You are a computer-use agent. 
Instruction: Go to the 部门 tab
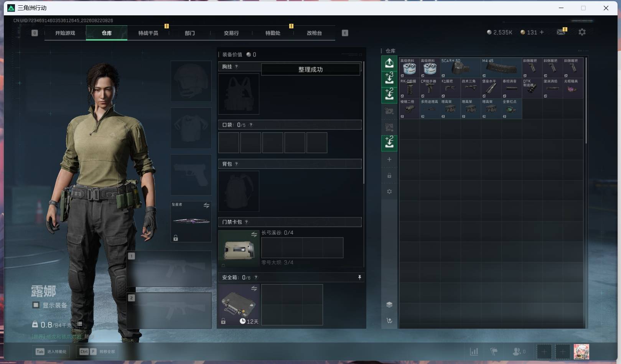189,33
